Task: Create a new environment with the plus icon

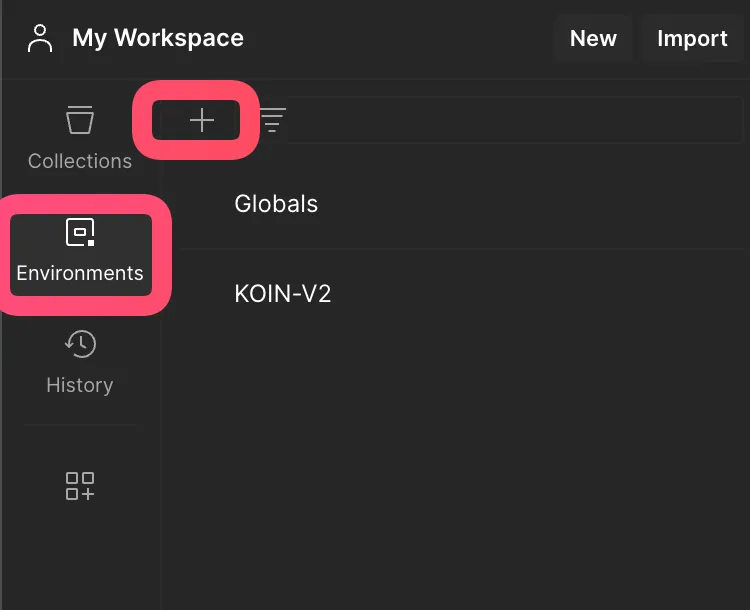Action: tap(202, 121)
